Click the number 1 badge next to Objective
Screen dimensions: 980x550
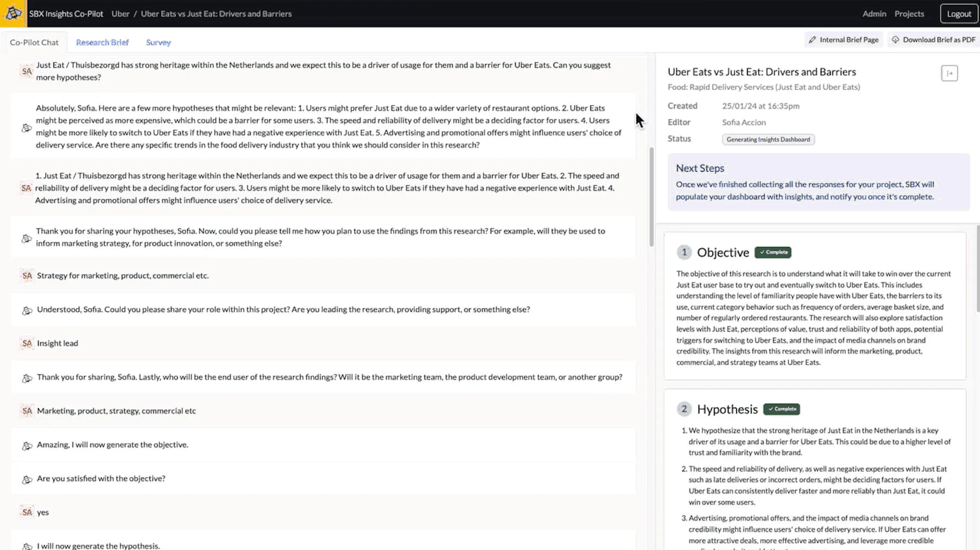coord(684,252)
